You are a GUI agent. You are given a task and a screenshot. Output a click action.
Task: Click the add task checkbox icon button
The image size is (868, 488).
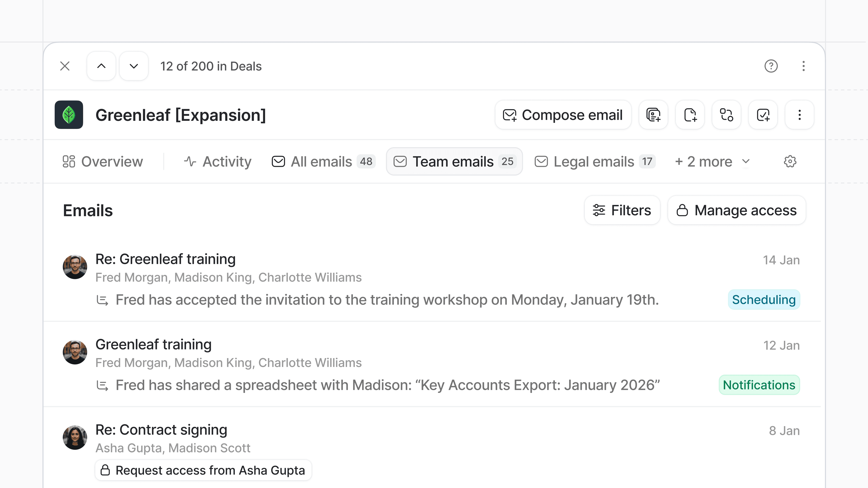763,115
